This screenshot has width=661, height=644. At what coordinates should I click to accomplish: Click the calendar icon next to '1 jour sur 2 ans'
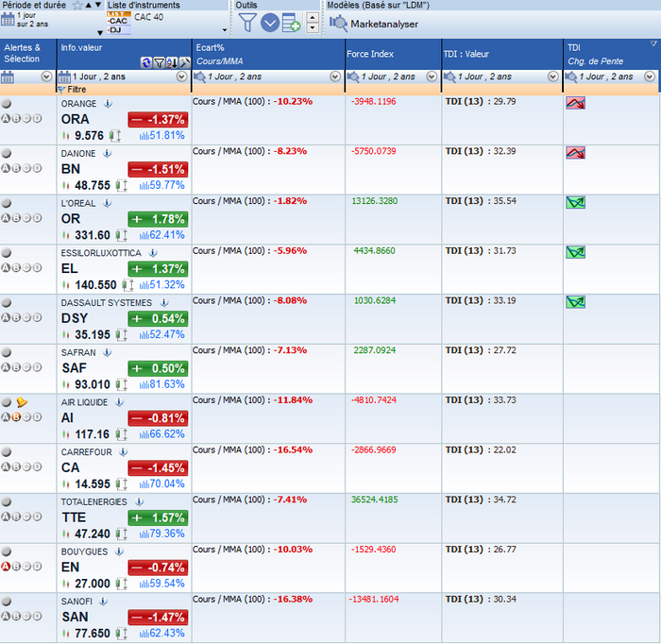tap(8, 20)
